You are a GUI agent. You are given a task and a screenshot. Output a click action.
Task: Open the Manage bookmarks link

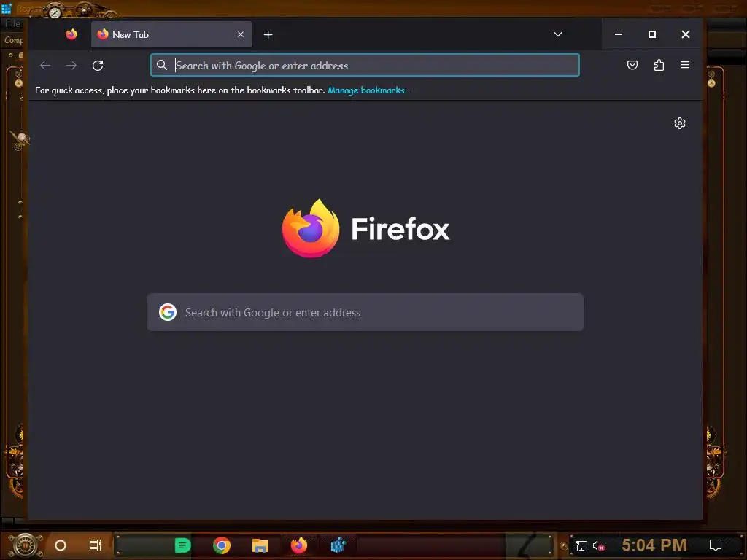(x=368, y=90)
